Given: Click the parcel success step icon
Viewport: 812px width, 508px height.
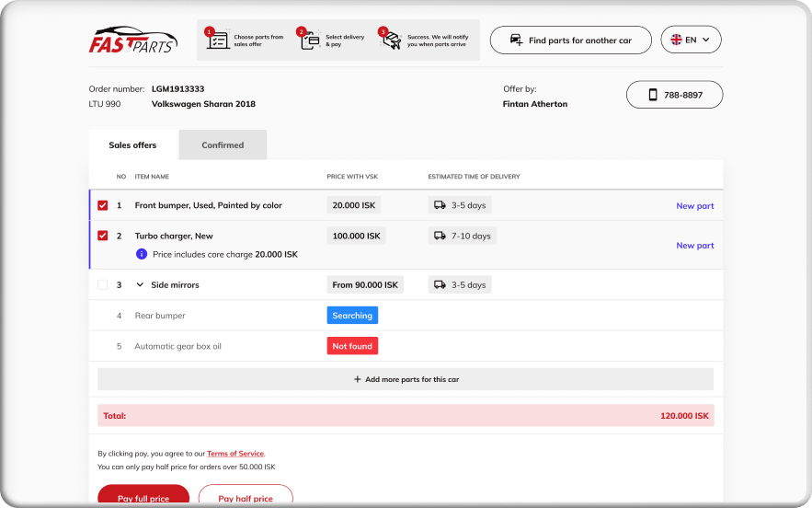Looking at the screenshot, I should coord(392,40).
